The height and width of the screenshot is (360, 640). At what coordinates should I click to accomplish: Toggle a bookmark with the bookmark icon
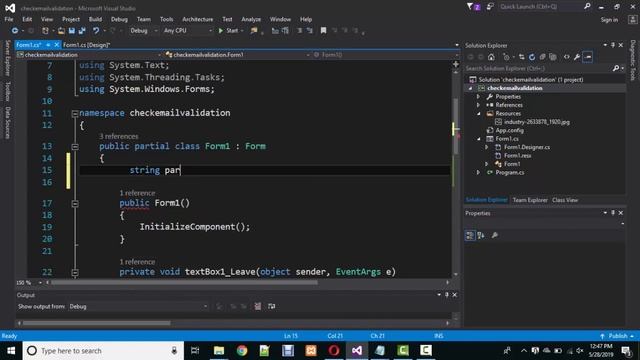[x=323, y=31]
